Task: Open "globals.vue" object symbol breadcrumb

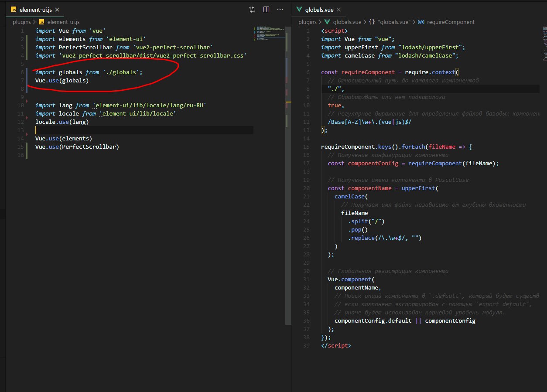Action: 394,21
